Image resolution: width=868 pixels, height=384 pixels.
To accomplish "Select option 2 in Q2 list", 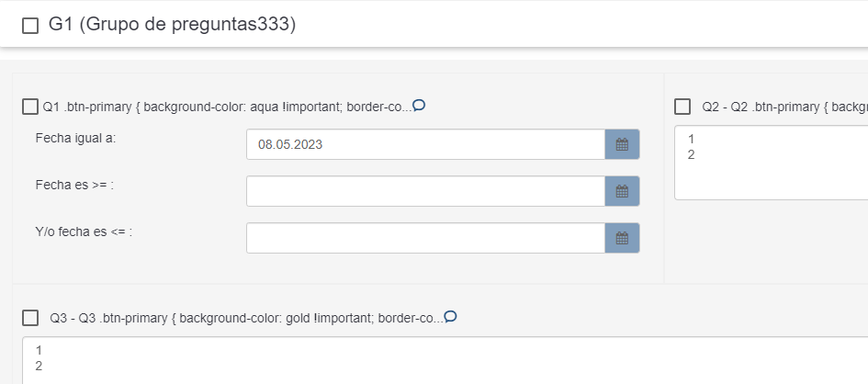I will click(692, 154).
